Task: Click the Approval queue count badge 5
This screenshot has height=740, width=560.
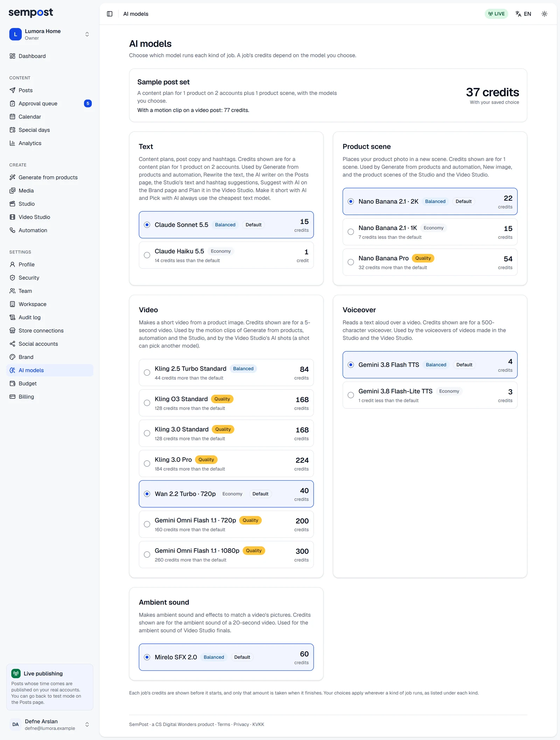Action: (88, 104)
